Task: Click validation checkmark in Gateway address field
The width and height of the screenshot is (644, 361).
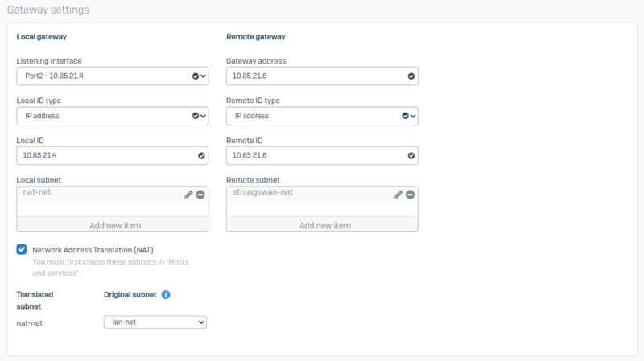Action: click(411, 76)
